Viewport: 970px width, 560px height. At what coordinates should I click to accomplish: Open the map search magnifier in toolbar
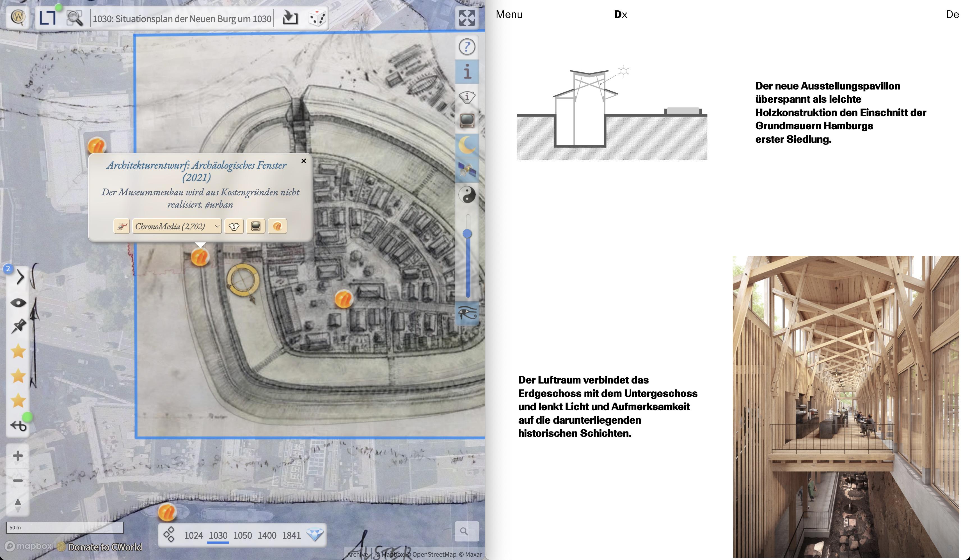[75, 18]
